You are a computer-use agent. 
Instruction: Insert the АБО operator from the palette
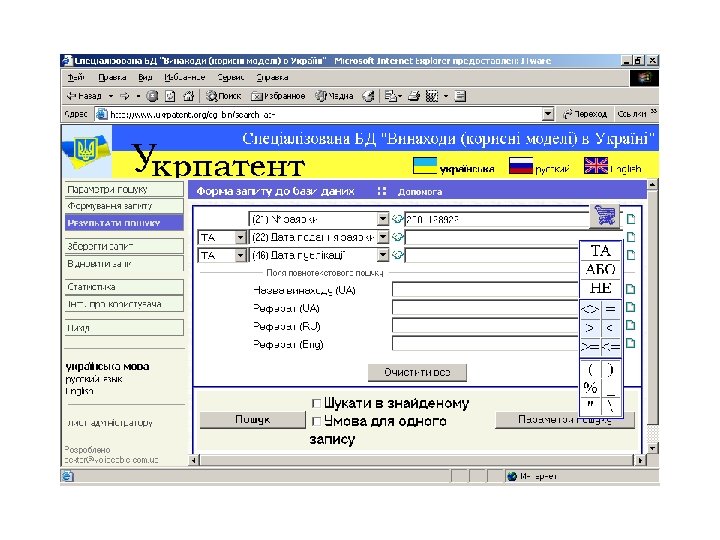point(601,270)
